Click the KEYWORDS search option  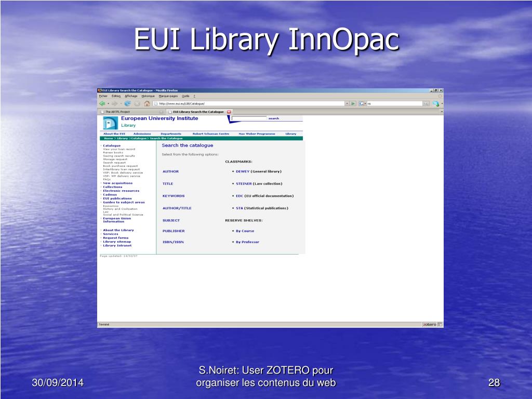[x=174, y=196]
